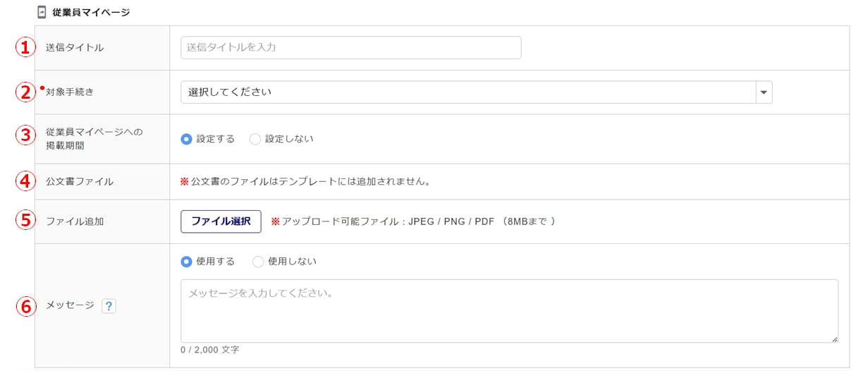Click the red circled number 2 marker

point(25,92)
